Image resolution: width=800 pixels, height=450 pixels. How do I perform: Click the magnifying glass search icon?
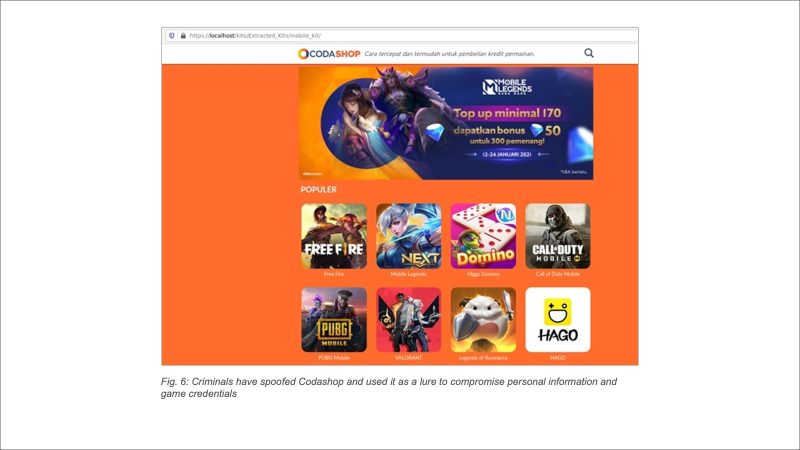tap(589, 53)
